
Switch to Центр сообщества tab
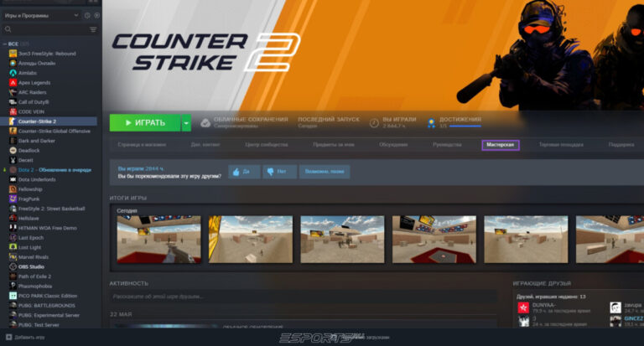click(267, 144)
